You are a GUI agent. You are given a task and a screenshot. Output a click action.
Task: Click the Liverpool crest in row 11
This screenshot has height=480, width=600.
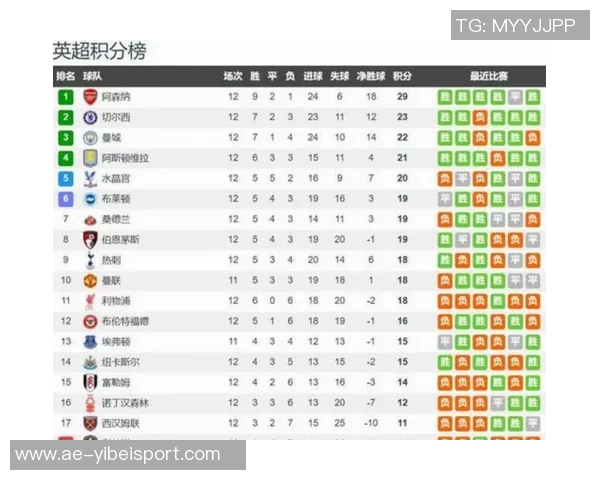coord(90,300)
